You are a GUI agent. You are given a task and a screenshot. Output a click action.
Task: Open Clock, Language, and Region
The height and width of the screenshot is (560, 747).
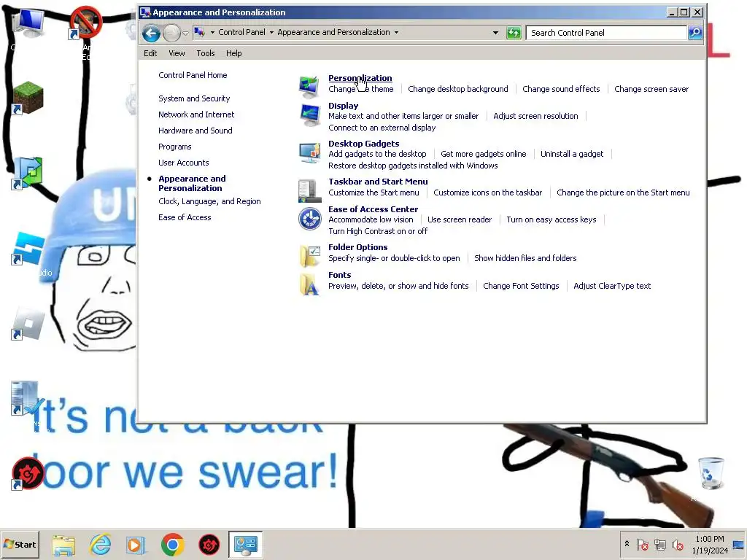coord(209,201)
